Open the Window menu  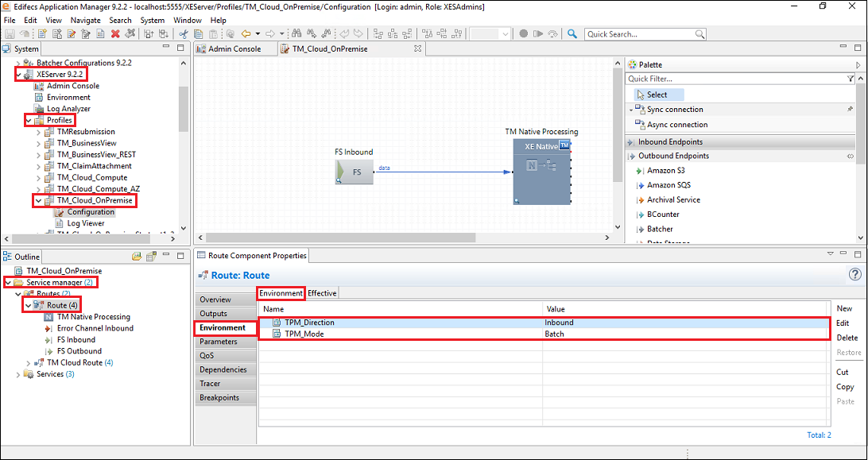[188, 20]
